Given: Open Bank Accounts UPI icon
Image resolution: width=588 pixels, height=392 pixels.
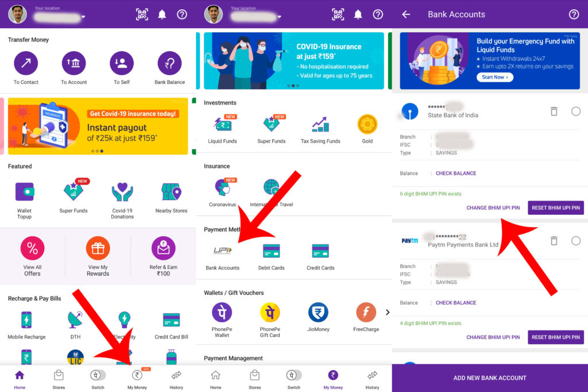Looking at the screenshot, I should tap(222, 251).
